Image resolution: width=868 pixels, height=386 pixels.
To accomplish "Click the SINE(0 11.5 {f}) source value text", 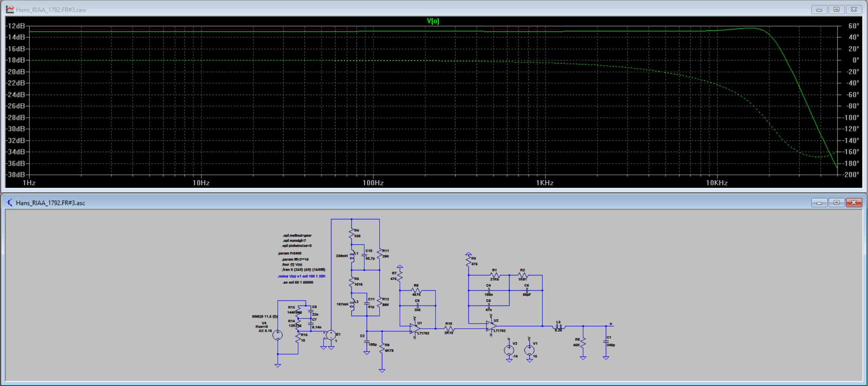I will tap(265, 316).
